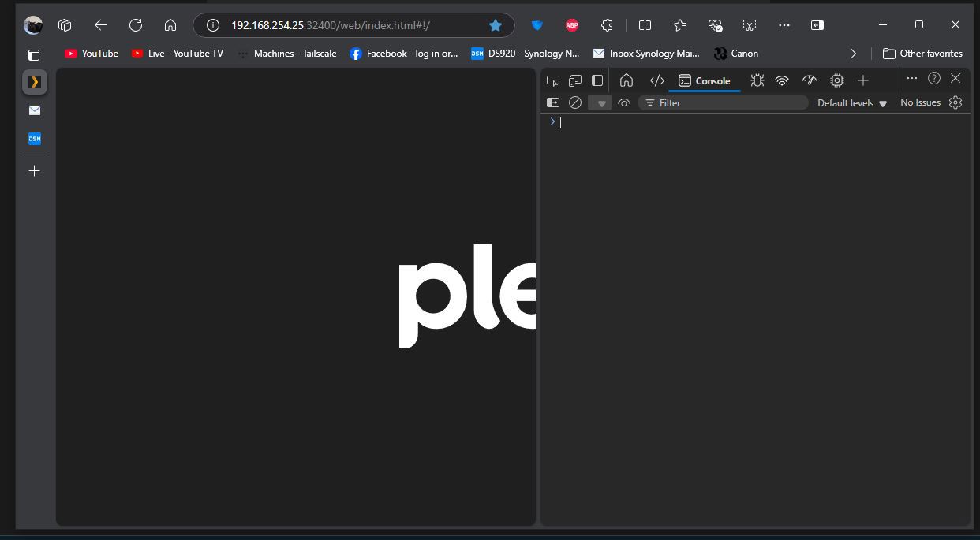
Task: Close the DevTools panel
Action: coord(956,78)
